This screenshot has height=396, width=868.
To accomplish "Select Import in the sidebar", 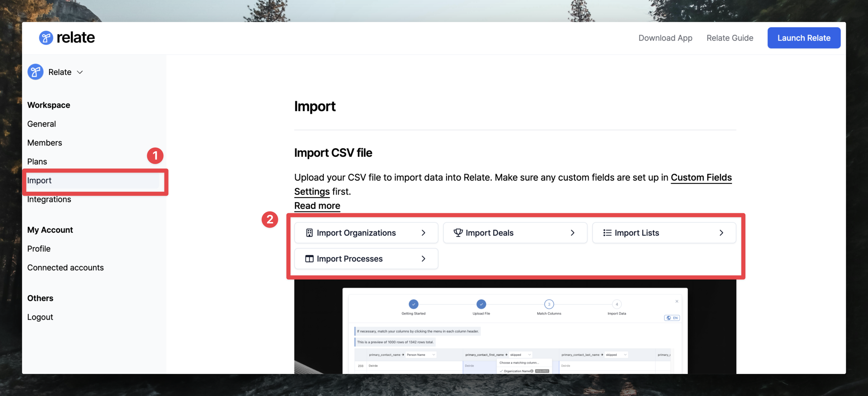I will 39,180.
